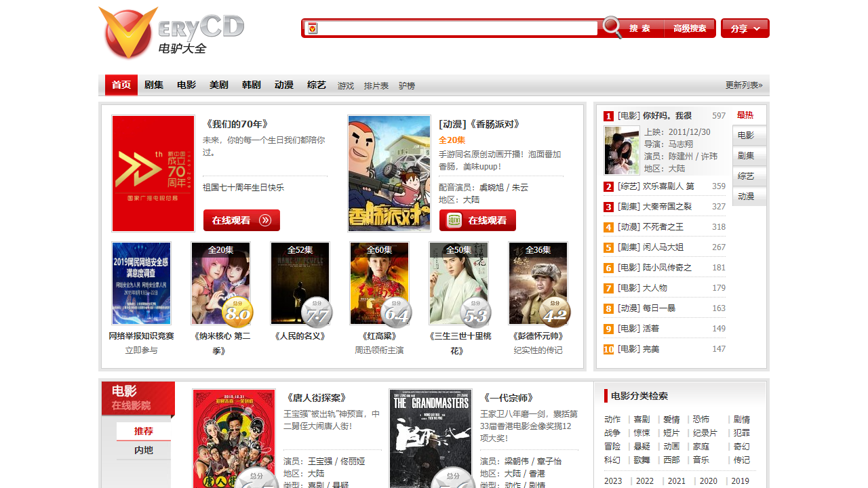
Task: Click the 6.4 score badge on 红高粱
Action: coord(396,313)
